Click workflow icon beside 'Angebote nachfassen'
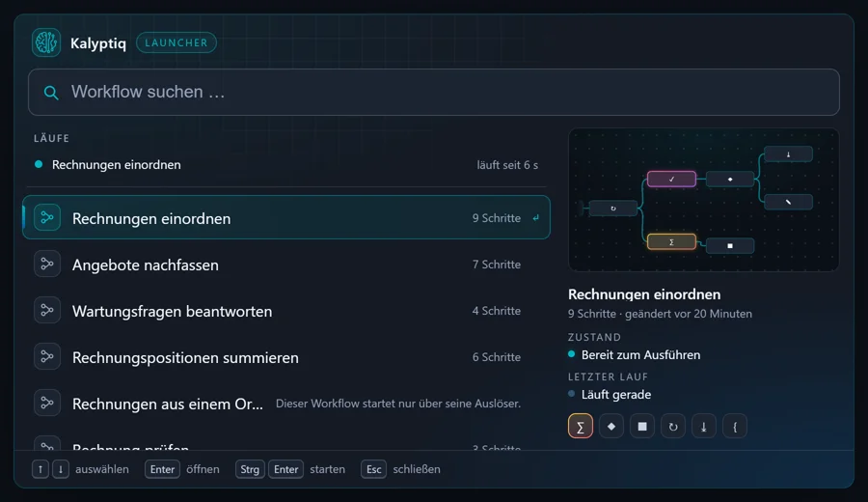868x502 pixels. click(47, 265)
